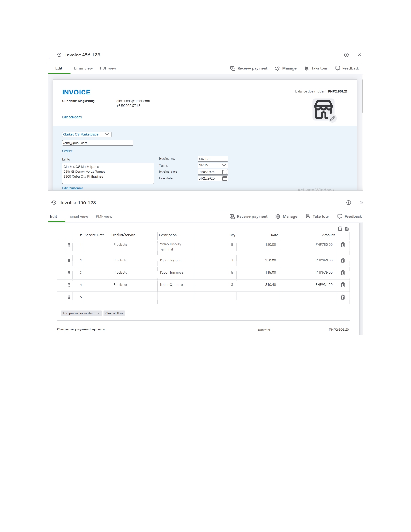This screenshot has width=411, height=532.
Task: Click Clear all lines button
Action: tap(114, 313)
